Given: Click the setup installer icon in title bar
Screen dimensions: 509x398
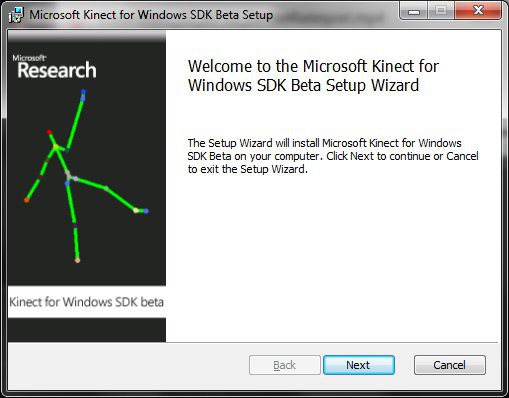Looking at the screenshot, I should click(x=16, y=15).
